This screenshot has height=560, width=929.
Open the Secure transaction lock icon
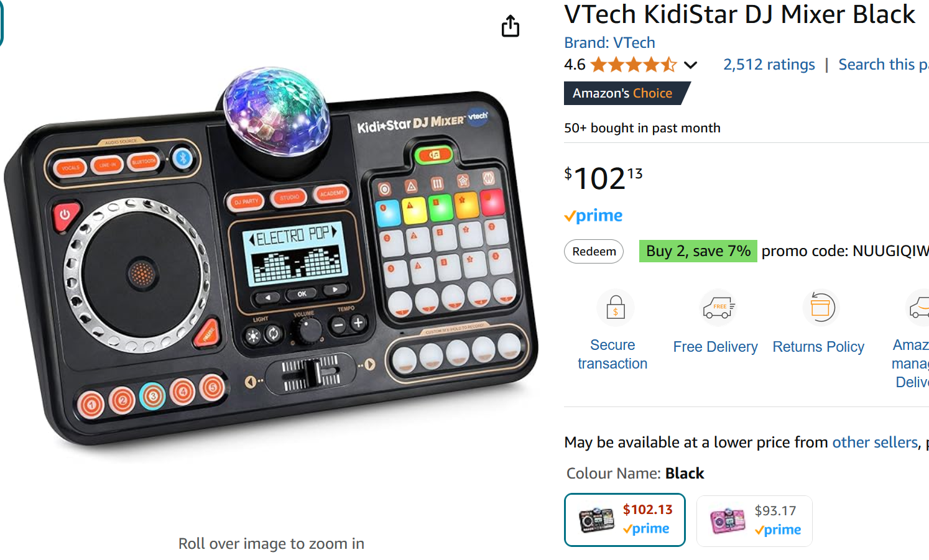(615, 308)
